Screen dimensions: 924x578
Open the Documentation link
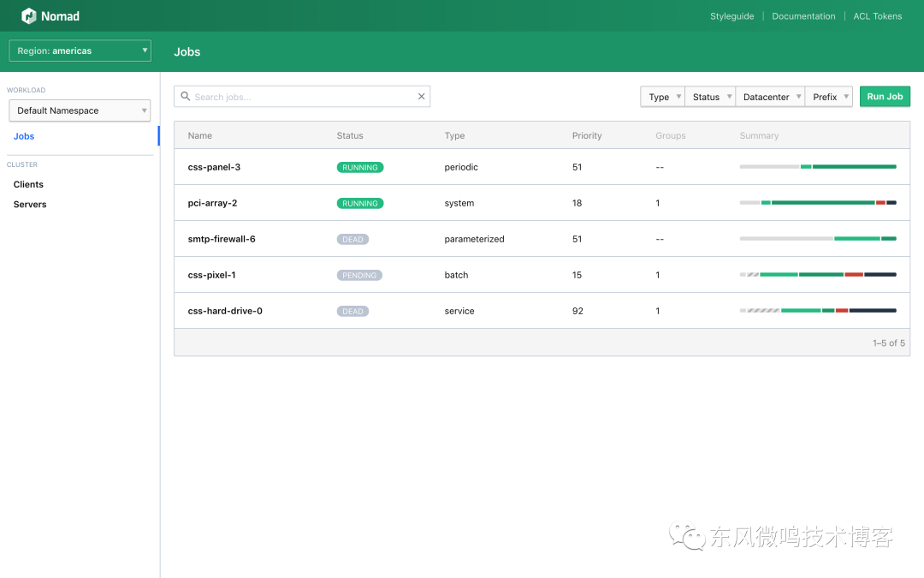coord(803,16)
